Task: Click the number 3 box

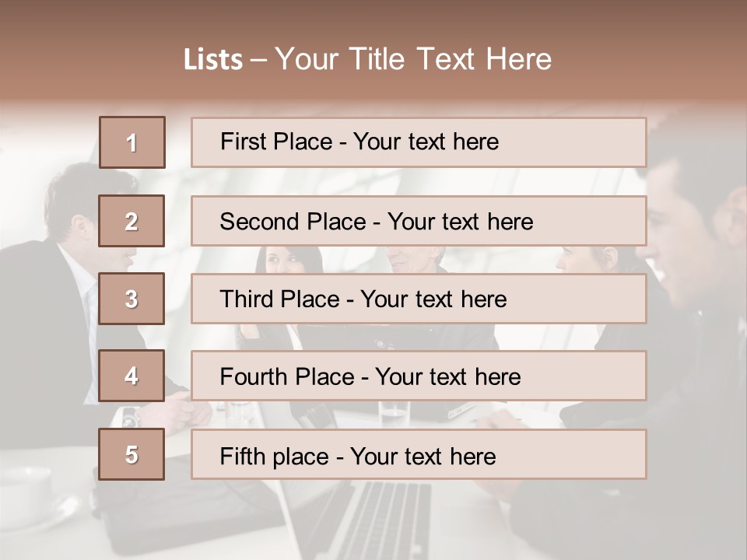Action: pos(132,299)
